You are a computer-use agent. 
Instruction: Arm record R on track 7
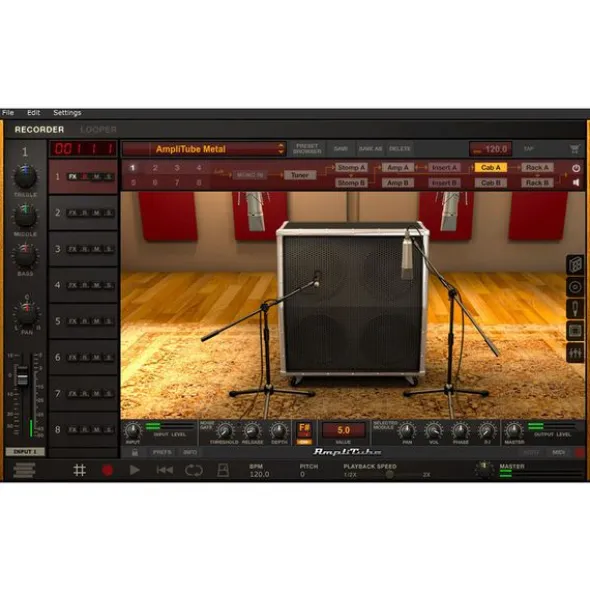pyautogui.click(x=85, y=393)
